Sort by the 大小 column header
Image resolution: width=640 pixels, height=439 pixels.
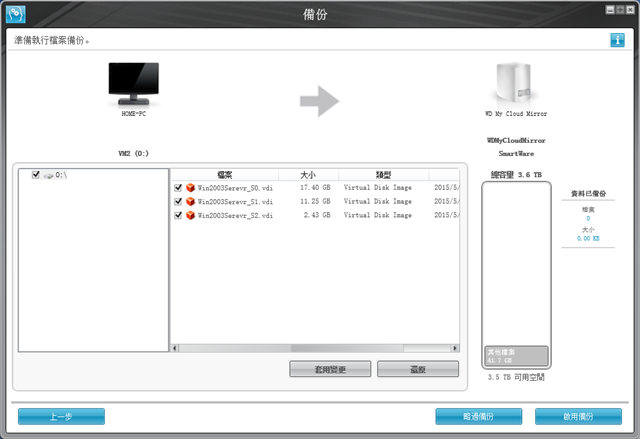[x=308, y=175]
